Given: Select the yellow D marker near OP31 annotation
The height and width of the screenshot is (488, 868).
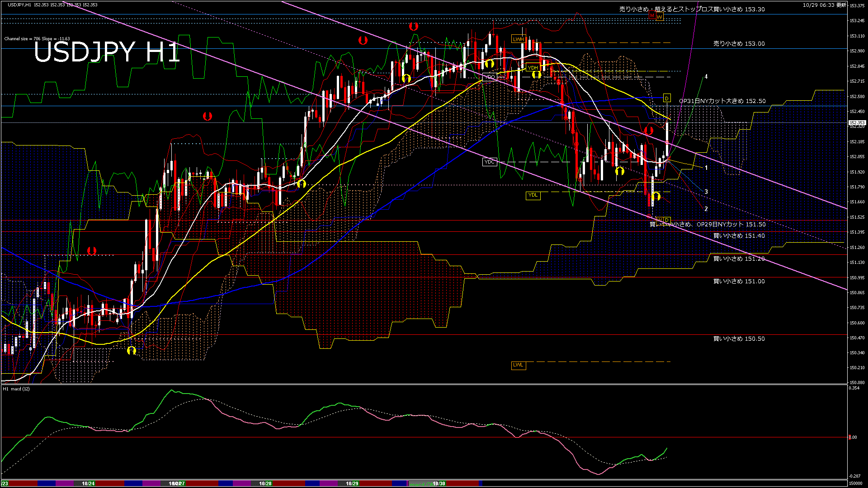Looking at the screenshot, I should pos(666,98).
